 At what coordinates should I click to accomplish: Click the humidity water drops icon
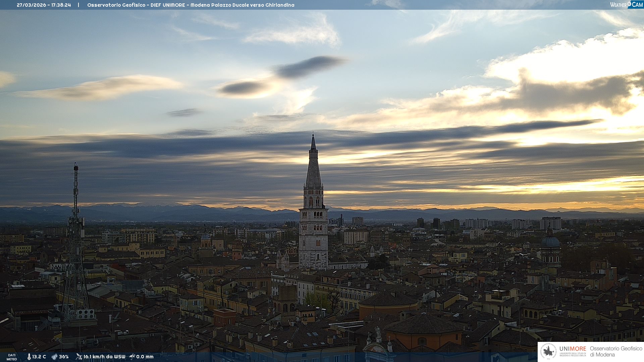(x=54, y=357)
